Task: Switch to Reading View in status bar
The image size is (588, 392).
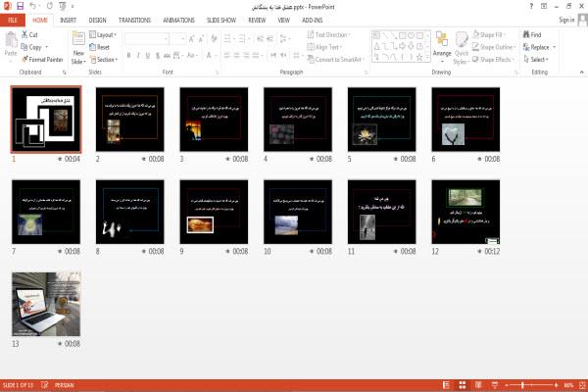Action: pyautogui.click(x=478, y=385)
